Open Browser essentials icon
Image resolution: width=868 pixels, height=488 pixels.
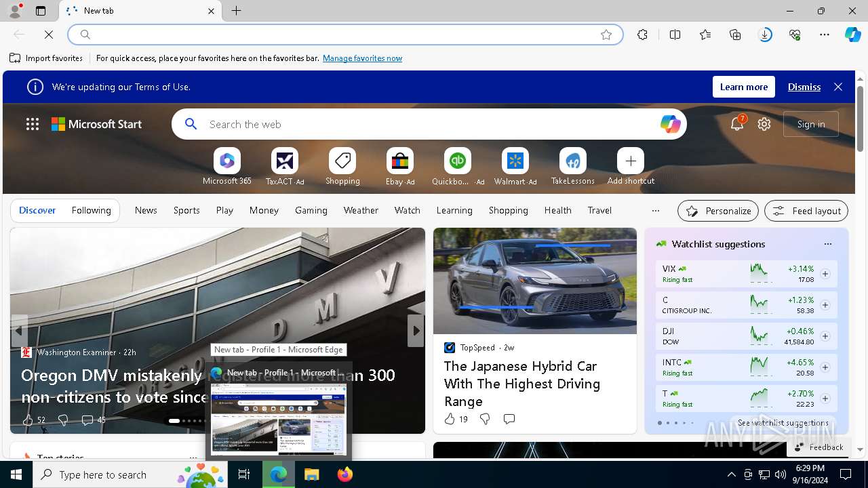click(x=795, y=35)
